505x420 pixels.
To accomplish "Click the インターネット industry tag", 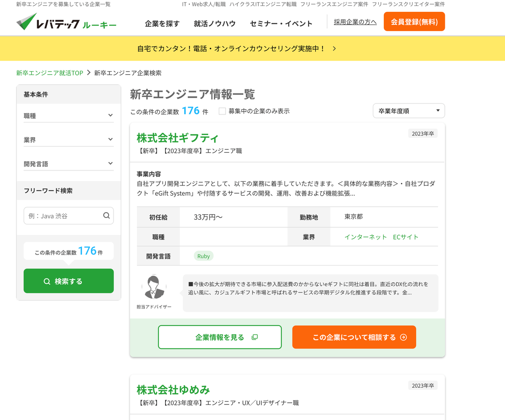I will pos(366,237).
